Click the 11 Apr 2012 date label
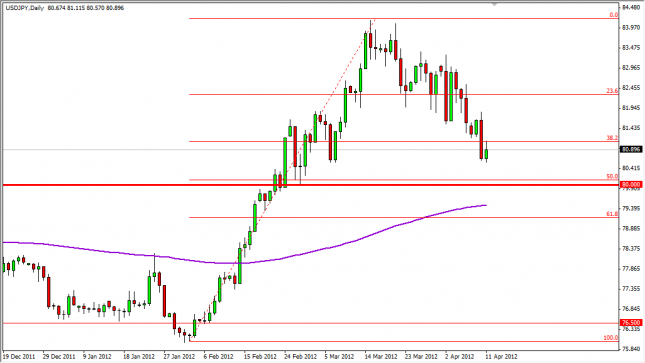 click(x=501, y=356)
